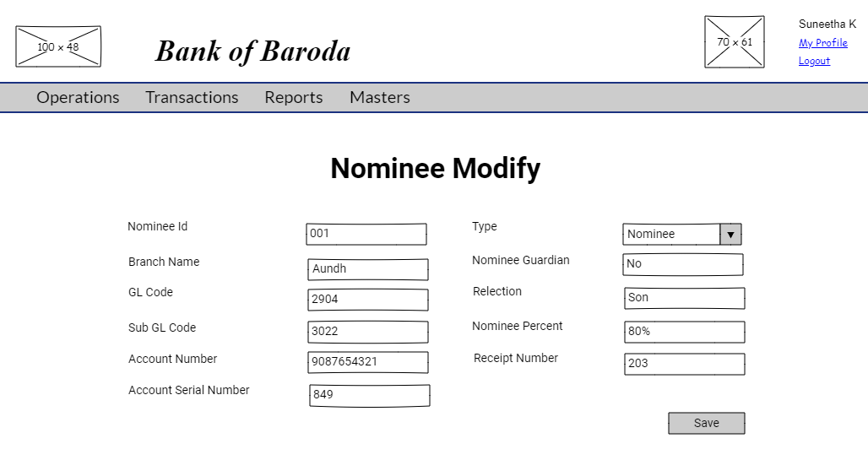Click the Logout link
868x460 pixels.
814,61
